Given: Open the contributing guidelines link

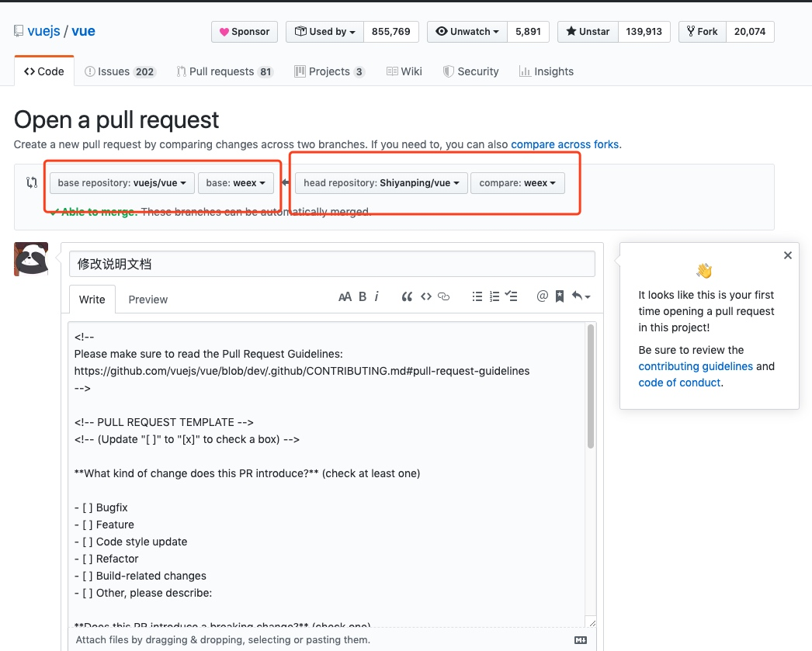Looking at the screenshot, I should 696,366.
